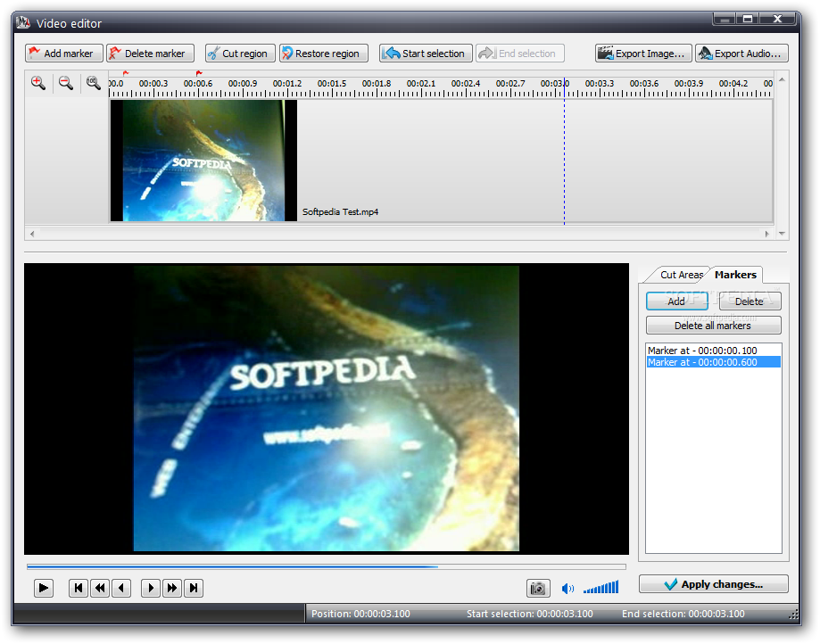Click the Cut region button
Screen dimensions: 820x644
pyautogui.click(x=240, y=54)
